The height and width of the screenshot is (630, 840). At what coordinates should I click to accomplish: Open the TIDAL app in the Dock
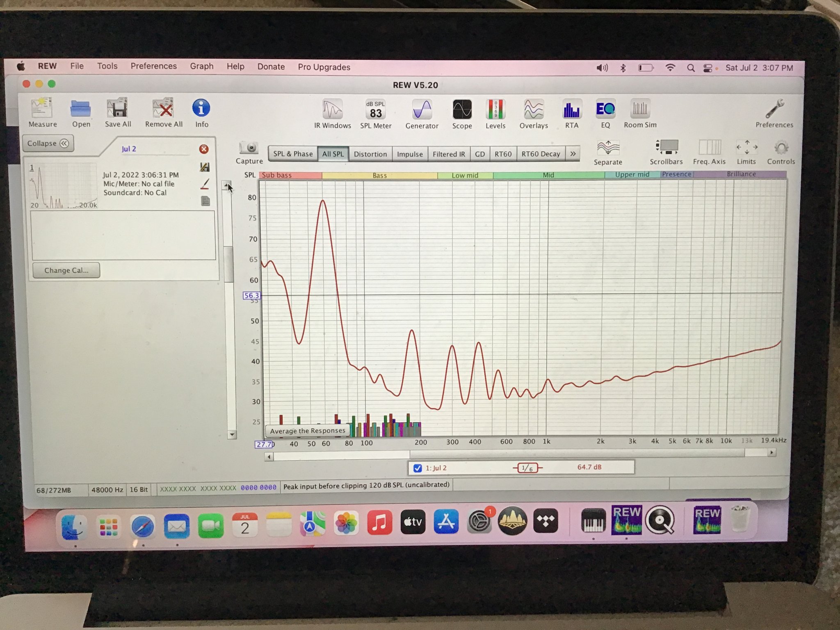click(546, 521)
